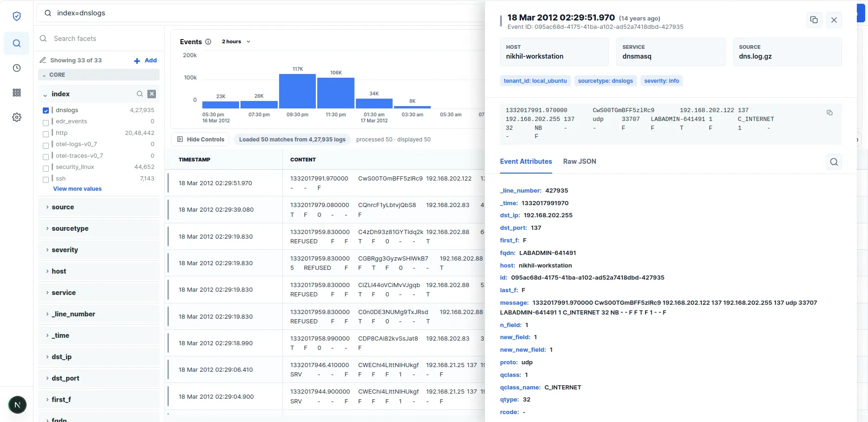Expand the _time facet

[x=99, y=335]
